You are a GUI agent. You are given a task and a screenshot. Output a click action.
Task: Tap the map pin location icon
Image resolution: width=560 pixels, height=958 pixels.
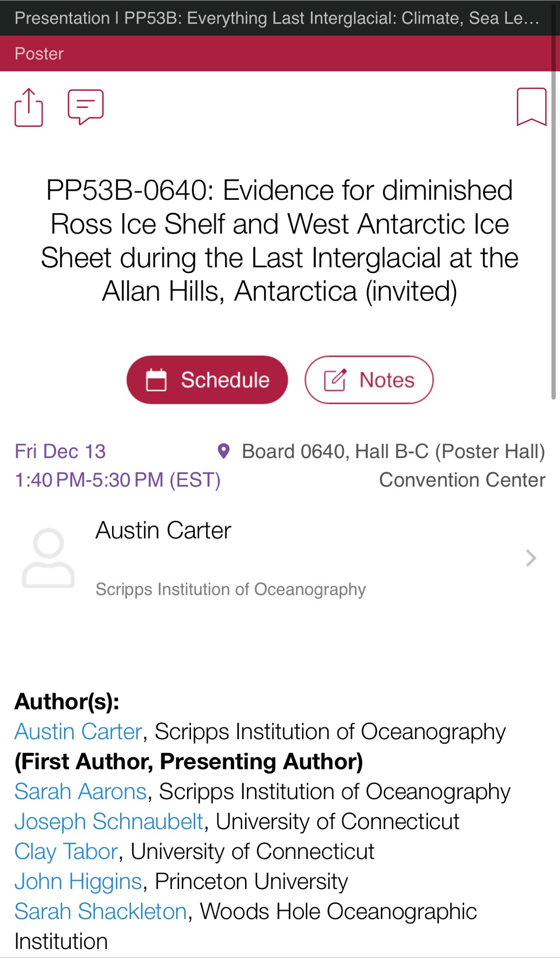224,451
